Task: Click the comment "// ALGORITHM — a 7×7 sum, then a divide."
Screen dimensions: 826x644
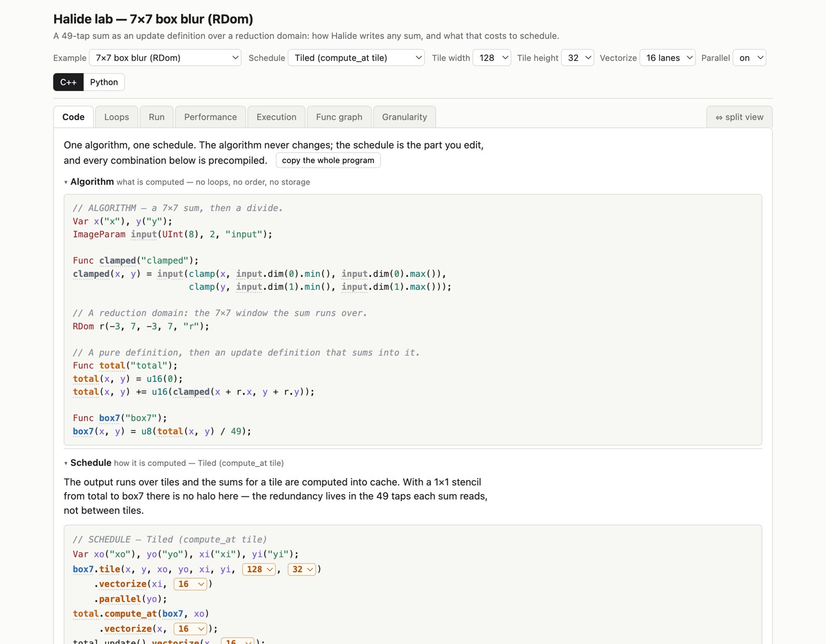Action: pos(178,208)
